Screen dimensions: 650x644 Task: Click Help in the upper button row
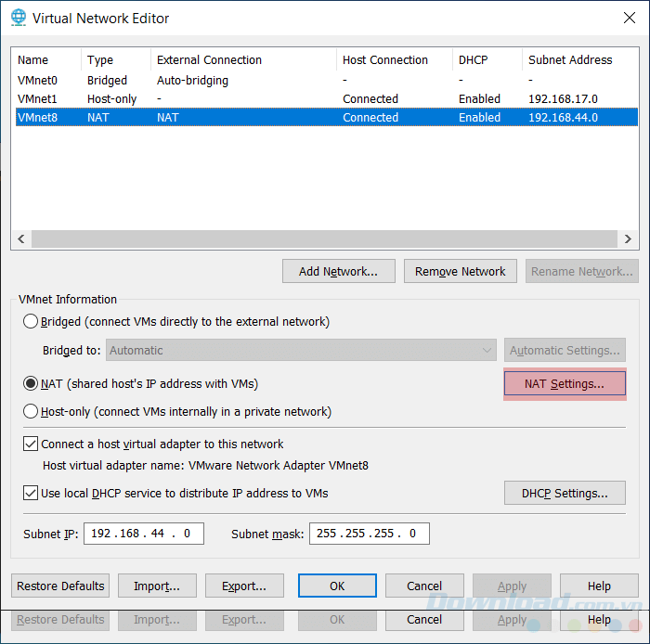click(x=599, y=586)
